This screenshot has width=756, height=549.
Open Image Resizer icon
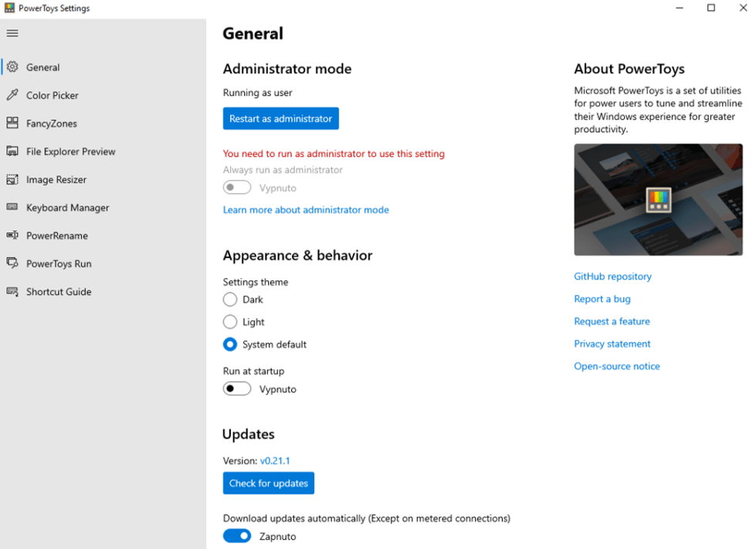(x=12, y=180)
